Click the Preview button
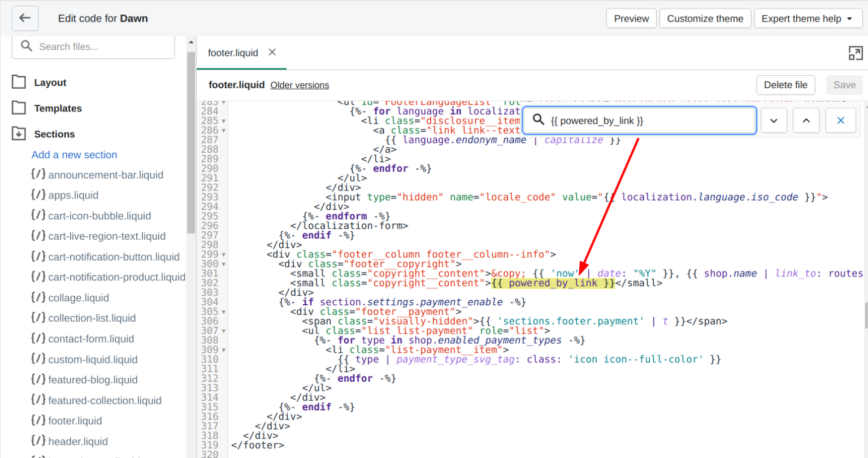 point(631,19)
